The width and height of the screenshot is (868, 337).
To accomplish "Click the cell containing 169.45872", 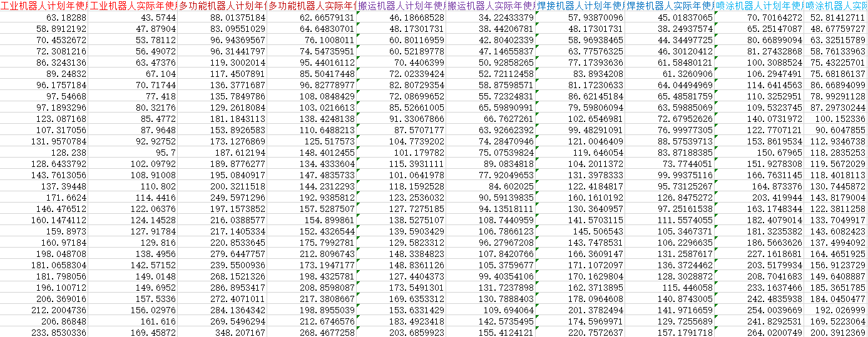I will (133, 332).
